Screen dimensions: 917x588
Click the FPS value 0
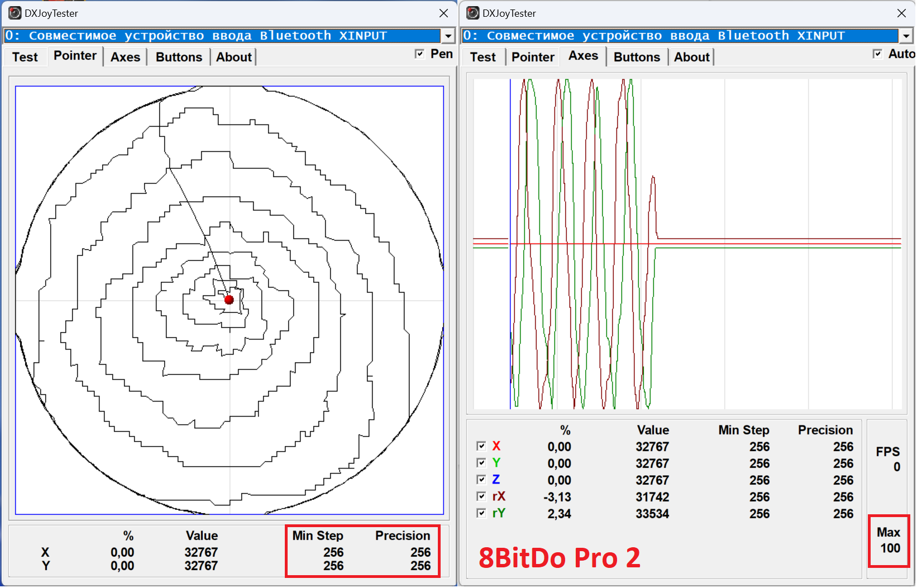pos(897,467)
